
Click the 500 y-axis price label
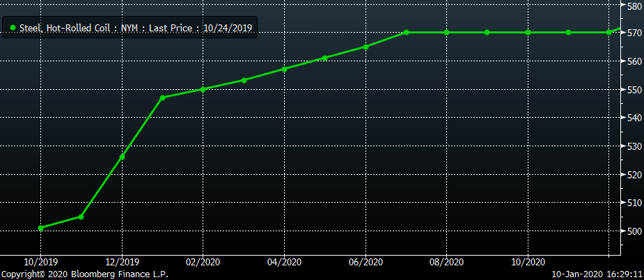(x=631, y=231)
